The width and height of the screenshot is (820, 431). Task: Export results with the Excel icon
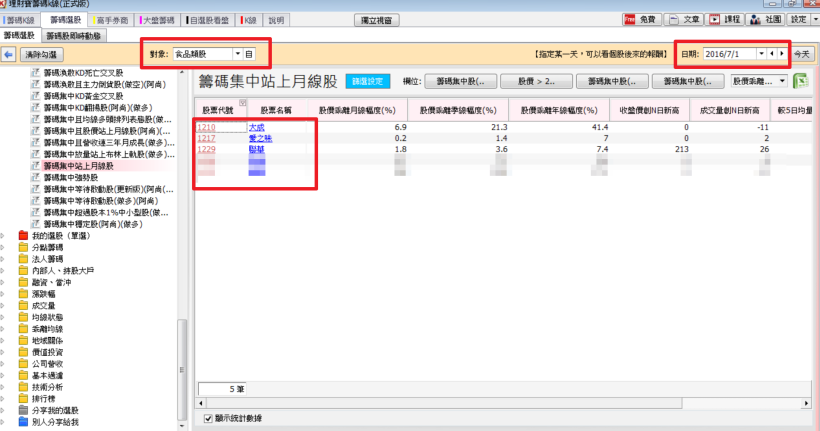(x=800, y=82)
